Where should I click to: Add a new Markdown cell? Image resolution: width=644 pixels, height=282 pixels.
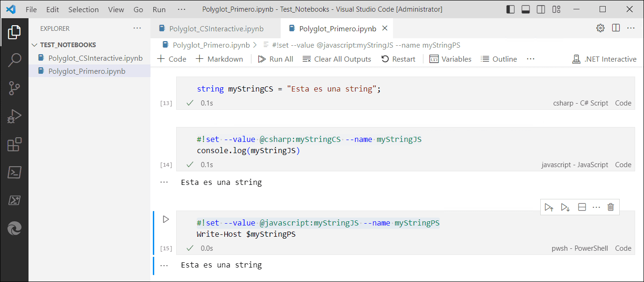tap(219, 59)
